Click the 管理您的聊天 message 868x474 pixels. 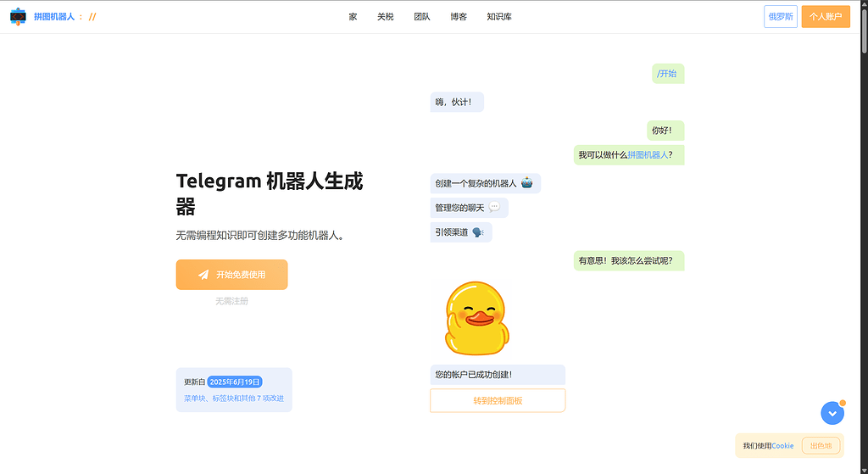[469, 208]
